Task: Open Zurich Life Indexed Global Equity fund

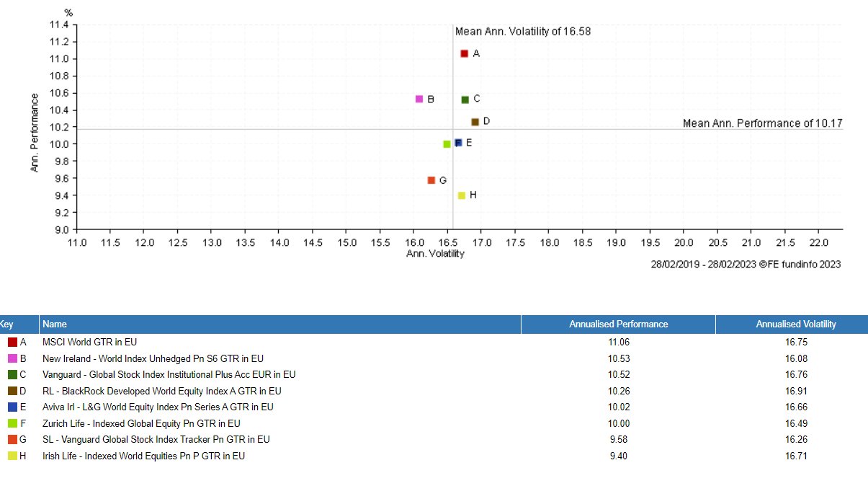Action: (142, 423)
